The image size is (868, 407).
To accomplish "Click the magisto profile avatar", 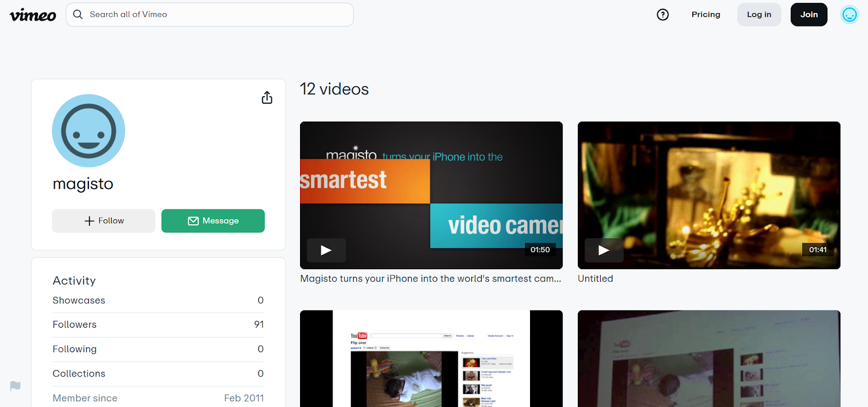I will point(88,131).
